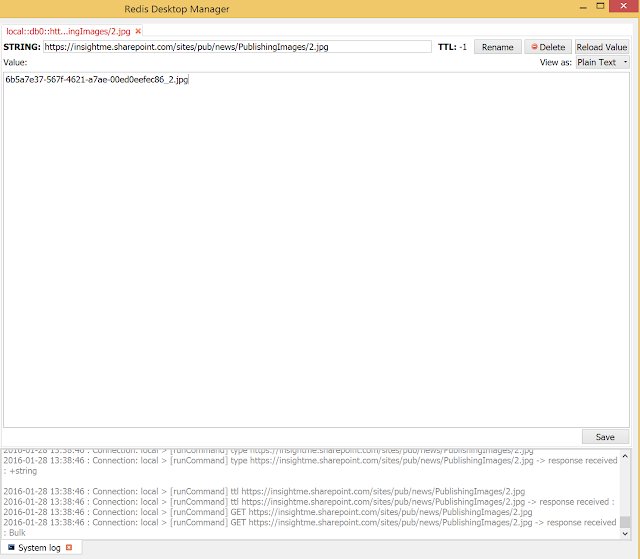Open the View as dropdown arrow

click(625, 62)
